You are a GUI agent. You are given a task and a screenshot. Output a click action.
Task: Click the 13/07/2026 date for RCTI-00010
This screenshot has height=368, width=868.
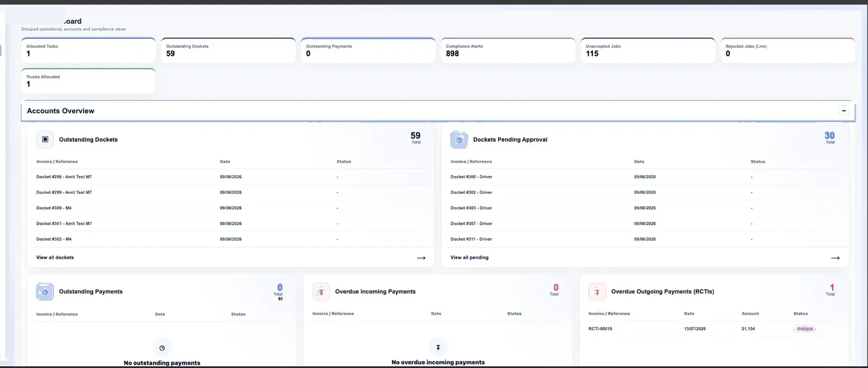(695, 329)
